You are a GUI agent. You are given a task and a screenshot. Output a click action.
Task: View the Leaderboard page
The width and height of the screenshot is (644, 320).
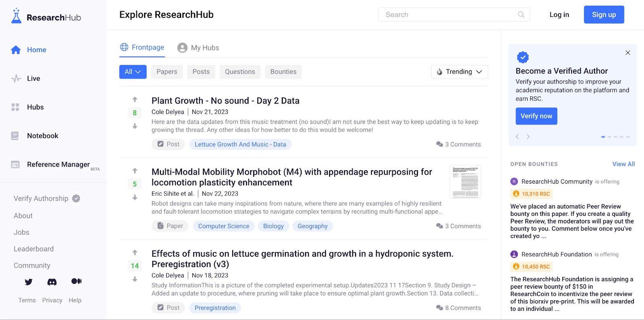point(33,249)
